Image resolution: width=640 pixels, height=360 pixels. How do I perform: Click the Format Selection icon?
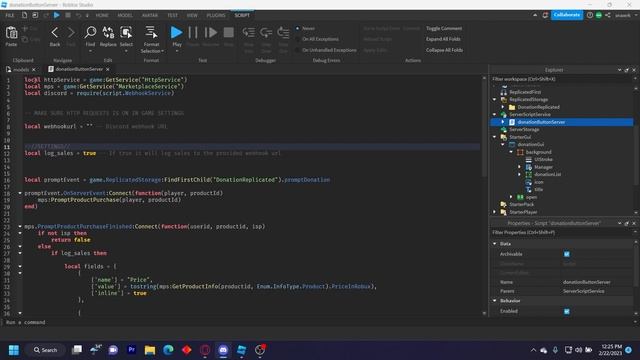click(x=151, y=33)
